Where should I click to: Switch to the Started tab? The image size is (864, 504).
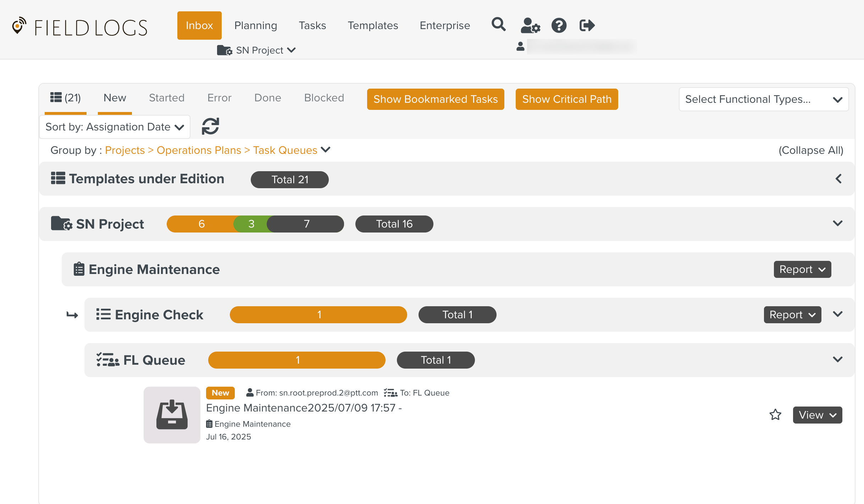[167, 98]
